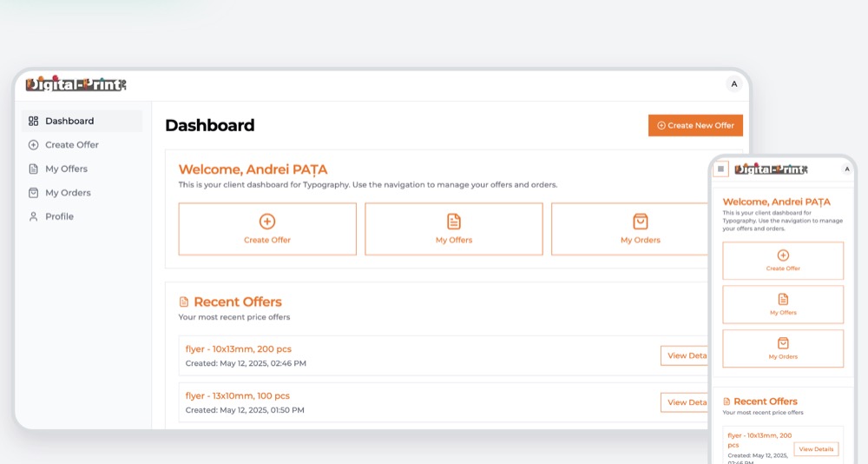Click the plus-circle icon beside sidebar Create Offer
The image size is (868, 464).
33,145
